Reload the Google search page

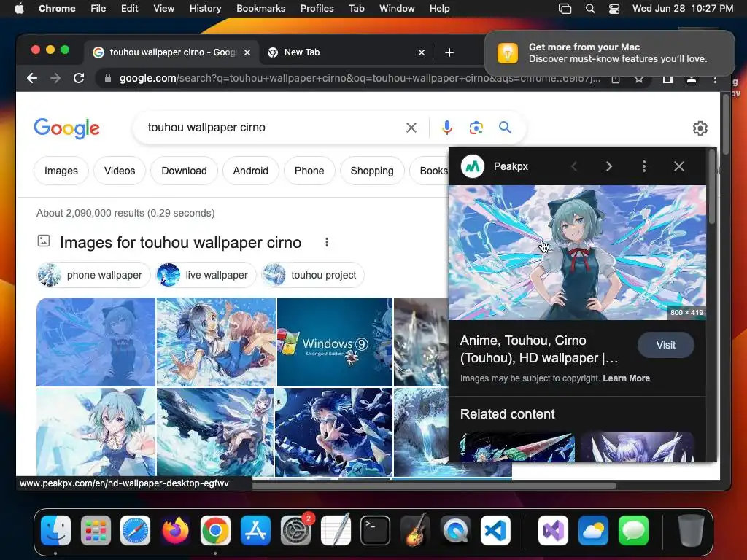point(79,78)
